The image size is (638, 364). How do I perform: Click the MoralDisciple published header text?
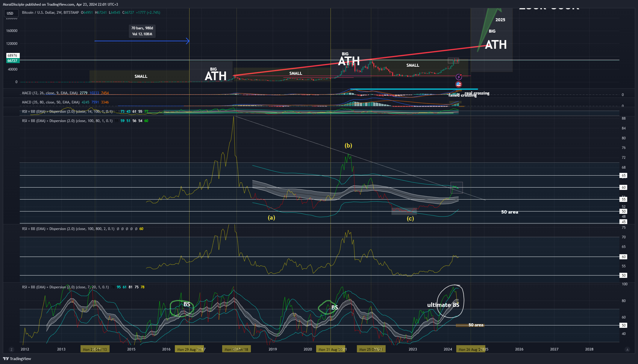[x=60, y=4]
